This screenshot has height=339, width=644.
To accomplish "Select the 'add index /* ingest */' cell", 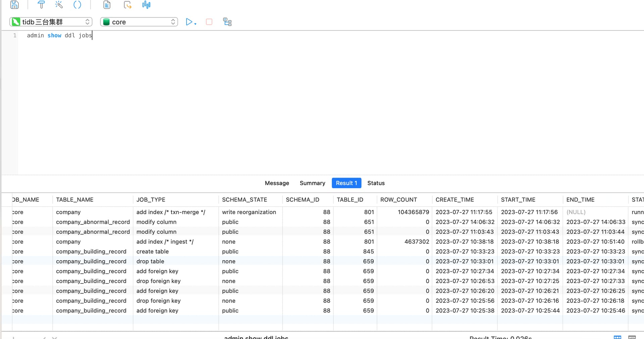I will [x=176, y=242].
